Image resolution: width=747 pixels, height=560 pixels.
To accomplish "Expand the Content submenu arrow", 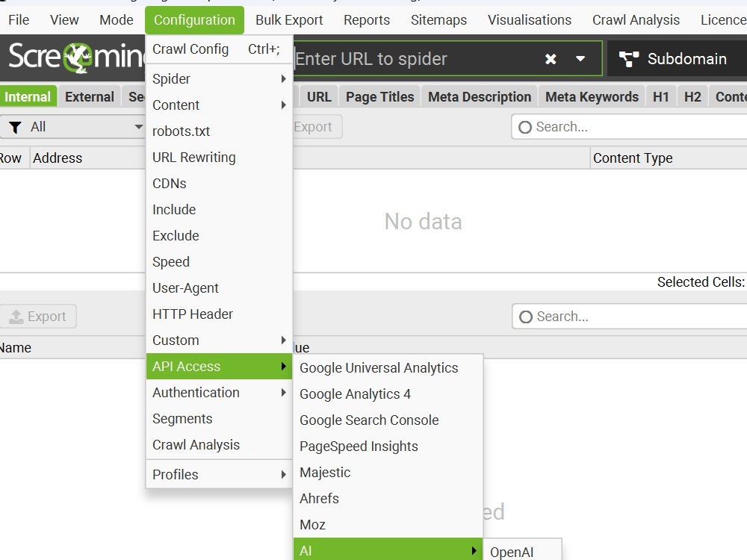I will click(x=283, y=105).
